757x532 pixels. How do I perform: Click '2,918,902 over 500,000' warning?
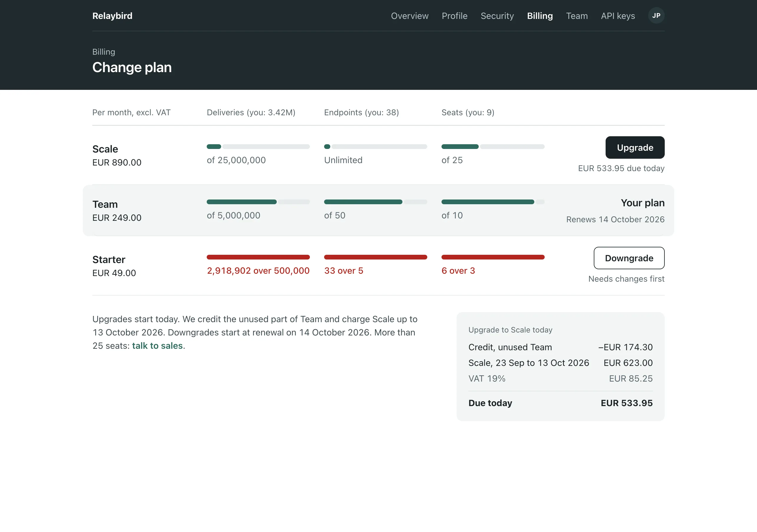point(258,271)
